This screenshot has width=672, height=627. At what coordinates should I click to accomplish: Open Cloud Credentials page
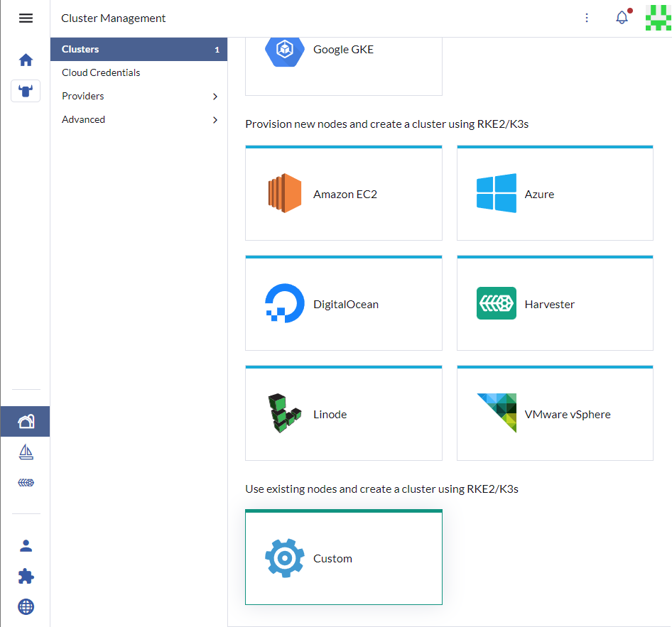click(x=101, y=72)
